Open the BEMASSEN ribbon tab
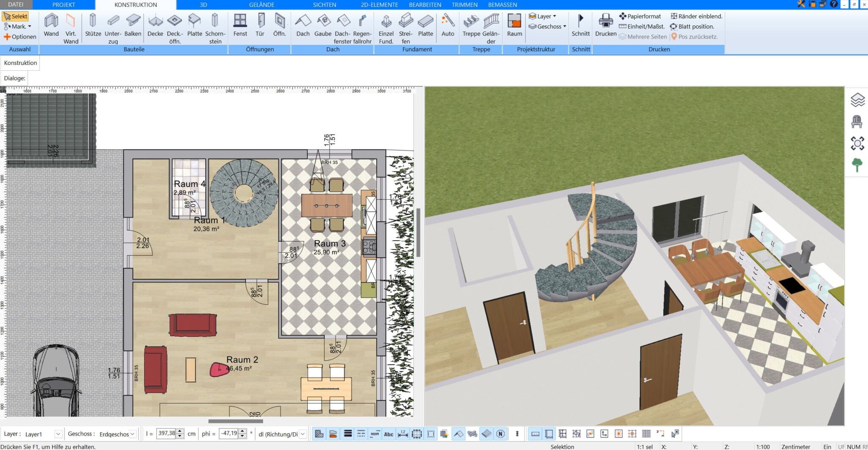868x450 pixels. pyautogui.click(x=502, y=5)
